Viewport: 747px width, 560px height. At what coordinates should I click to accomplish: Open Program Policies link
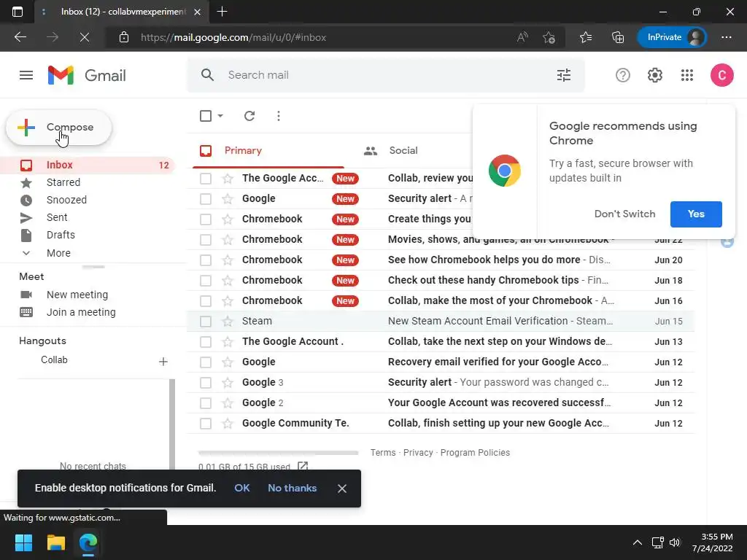tap(475, 452)
